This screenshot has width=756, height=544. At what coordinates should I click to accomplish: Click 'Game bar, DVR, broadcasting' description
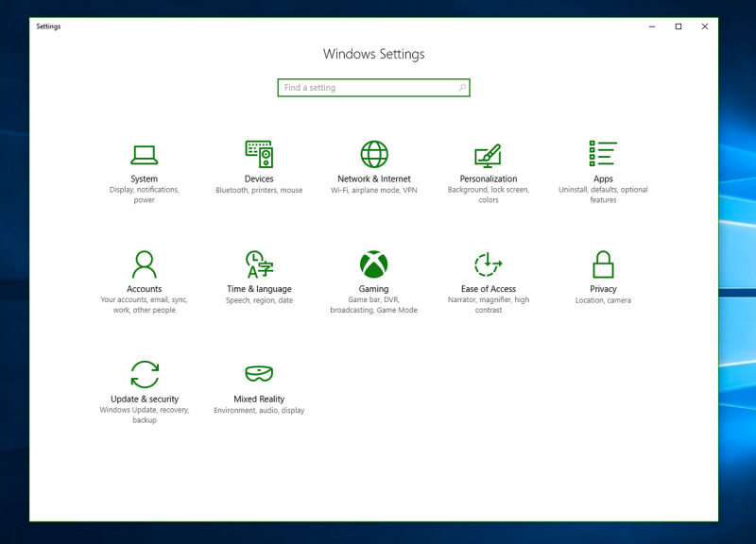373,304
